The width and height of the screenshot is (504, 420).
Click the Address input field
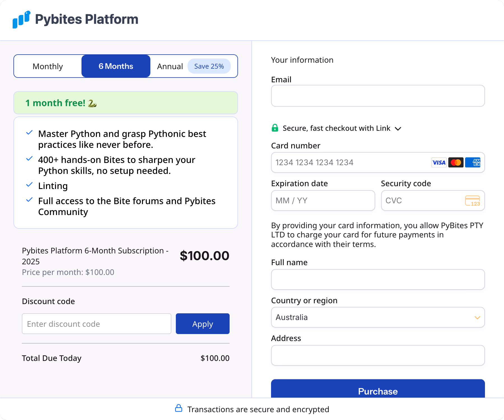[x=378, y=355]
